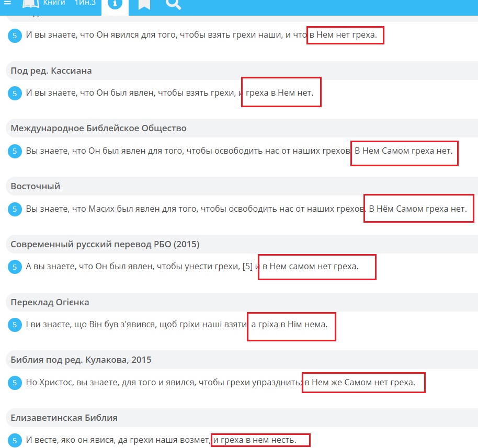Image resolution: width=478 pixels, height=448 pixels.
Task: Click the Под ред. Кассиана heading
Action: tap(51, 71)
